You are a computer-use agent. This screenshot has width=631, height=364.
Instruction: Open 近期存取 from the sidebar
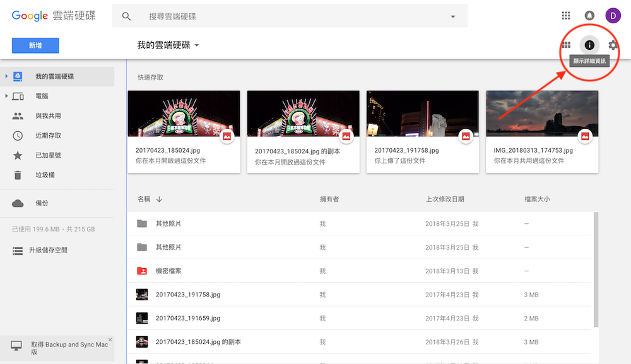18,135
